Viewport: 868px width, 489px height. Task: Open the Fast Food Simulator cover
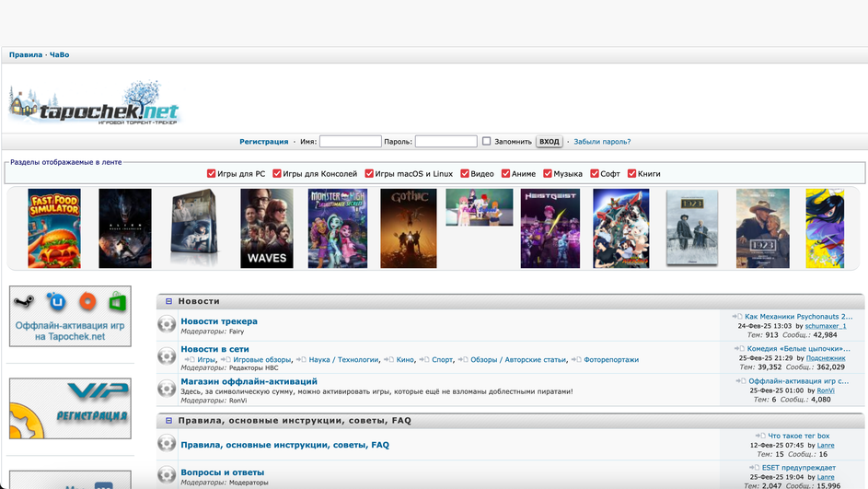[x=54, y=228]
